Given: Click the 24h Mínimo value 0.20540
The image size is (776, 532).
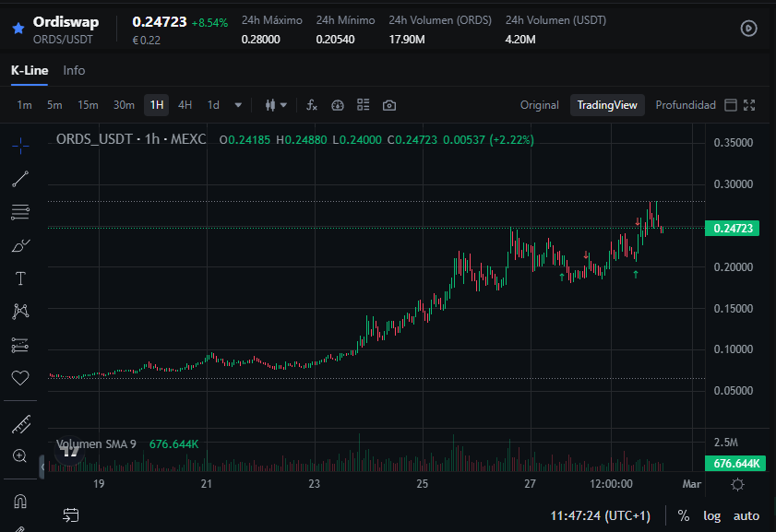Looking at the screenshot, I should [x=335, y=40].
